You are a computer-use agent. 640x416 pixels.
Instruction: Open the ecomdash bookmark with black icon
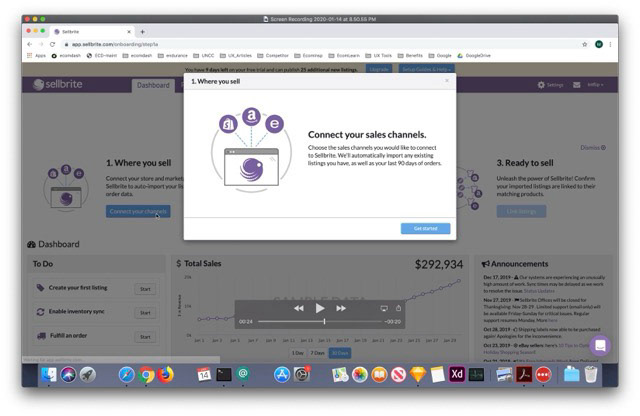coord(66,56)
